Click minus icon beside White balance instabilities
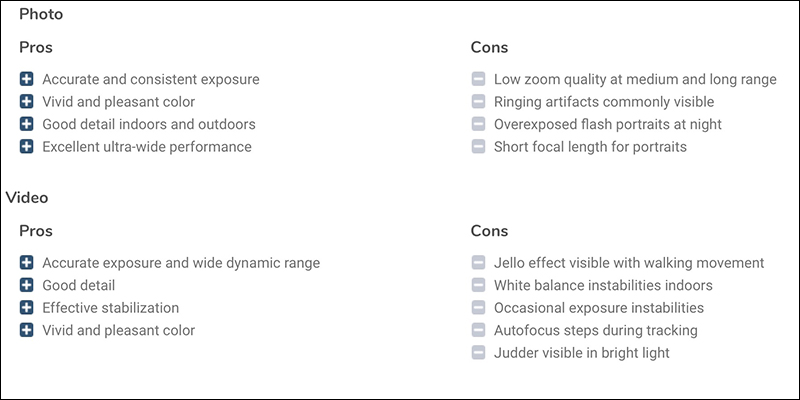Viewport: 800px width, 400px height. tap(478, 285)
